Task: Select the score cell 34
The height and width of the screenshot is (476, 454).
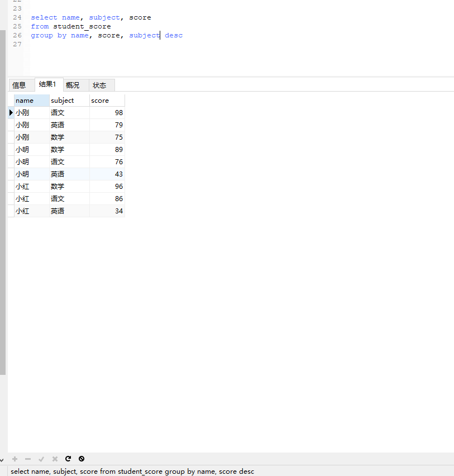Action: click(x=107, y=211)
